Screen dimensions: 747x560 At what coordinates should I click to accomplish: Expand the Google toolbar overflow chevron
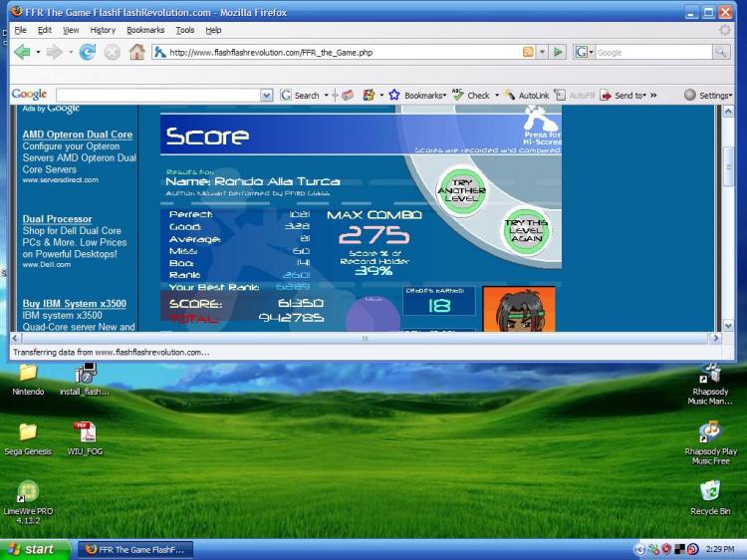tap(653, 96)
